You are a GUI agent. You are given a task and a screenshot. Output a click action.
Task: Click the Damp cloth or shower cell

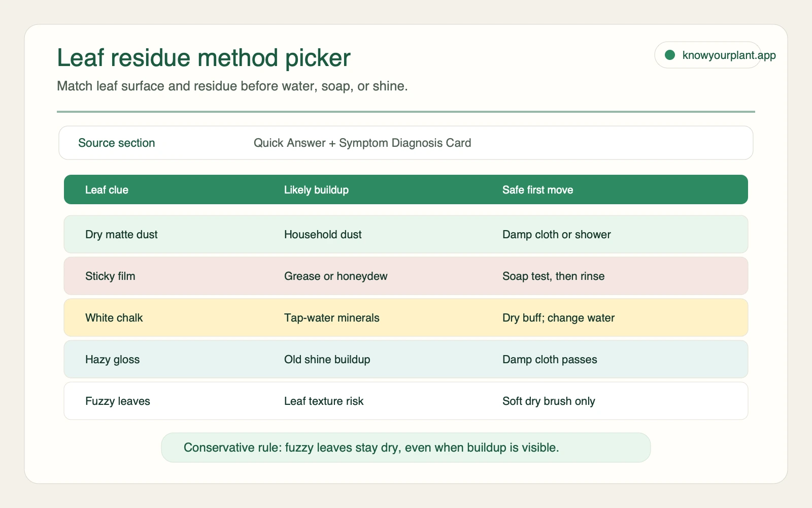(556, 235)
